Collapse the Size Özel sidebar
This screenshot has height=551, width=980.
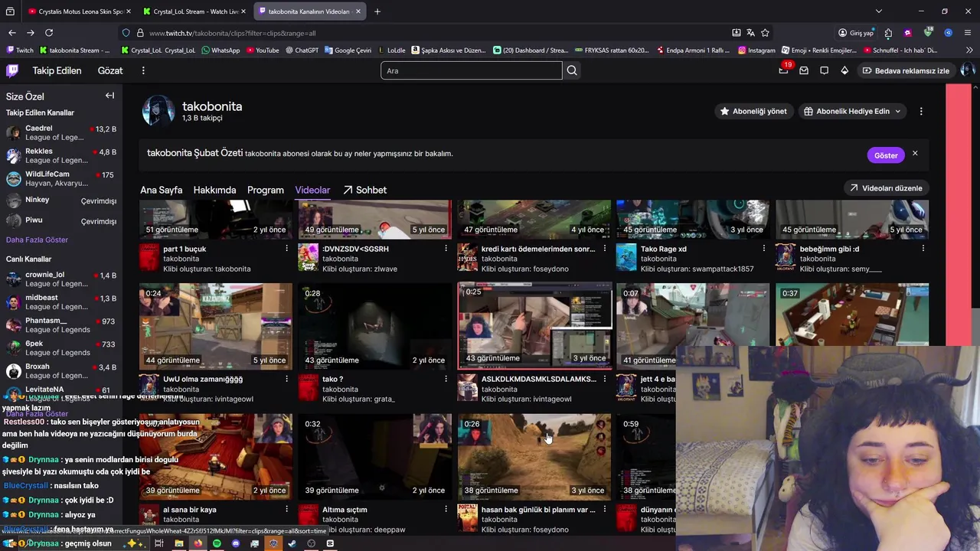(x=109, y=96)
